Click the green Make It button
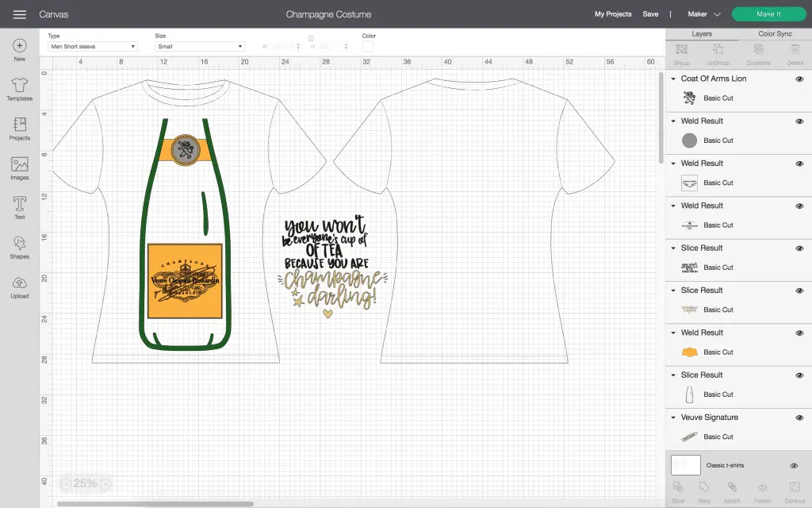 [768, 14]
